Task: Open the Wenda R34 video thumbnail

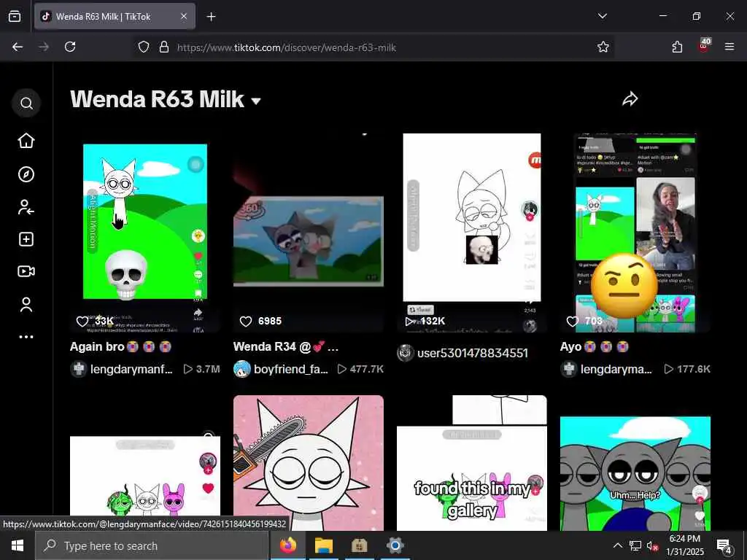Action: pos(309,233)
